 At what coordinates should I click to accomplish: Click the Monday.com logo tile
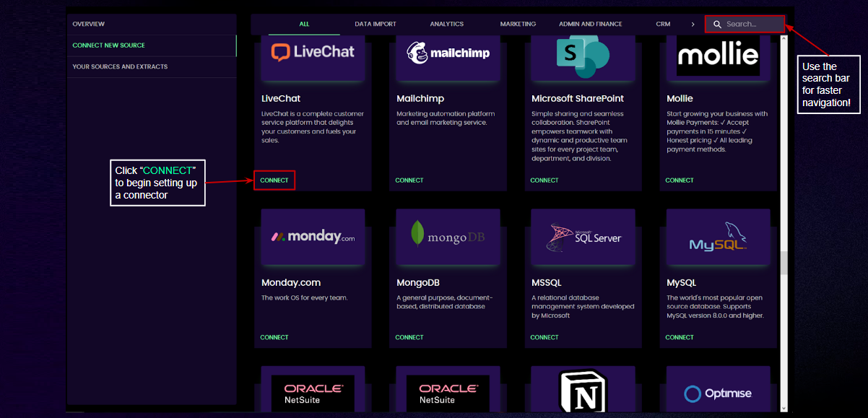click(313, 237)
